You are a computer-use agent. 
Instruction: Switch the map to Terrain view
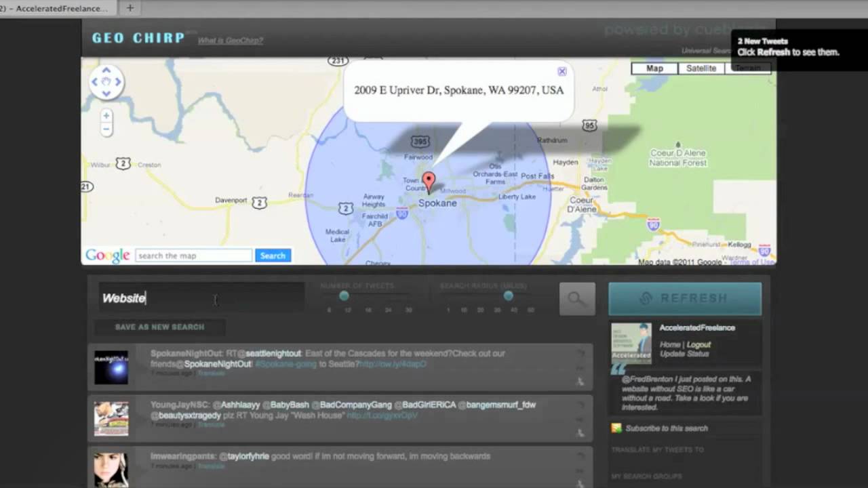[748, 68]
